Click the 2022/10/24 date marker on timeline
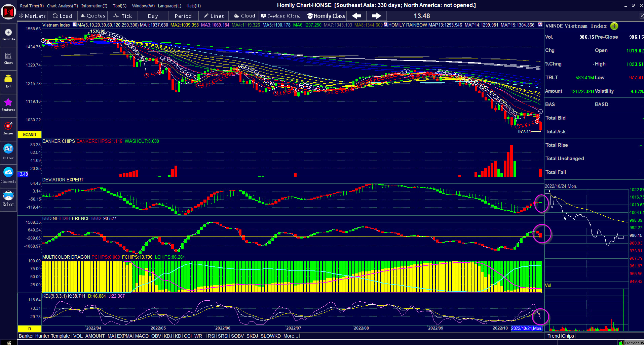This screenshot has width=644, height=345. click(x=526, y=328)
